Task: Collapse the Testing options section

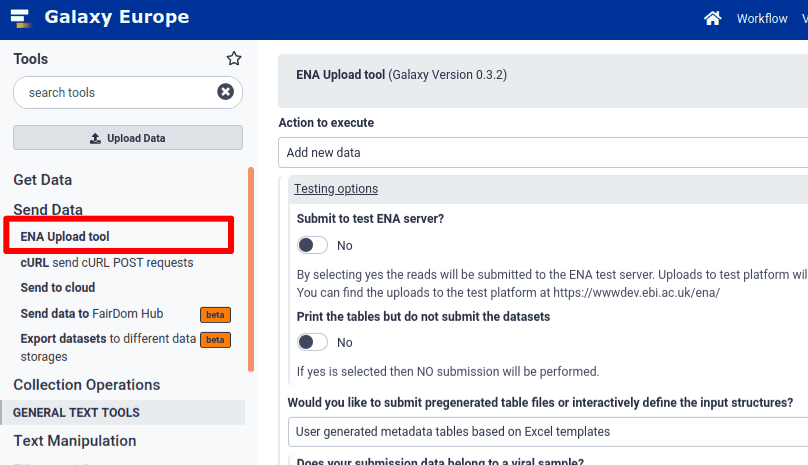Action: 336,189
